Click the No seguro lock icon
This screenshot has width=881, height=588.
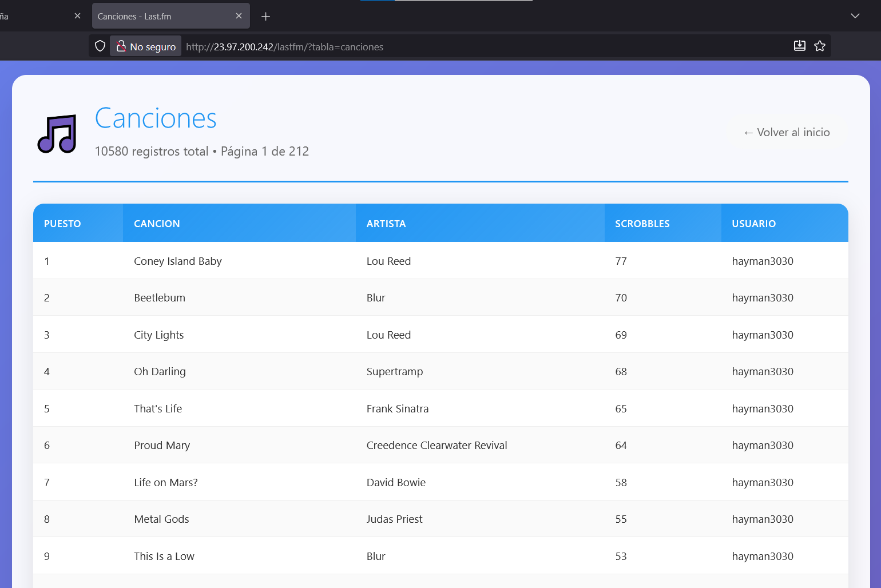(x=121, y=46)
